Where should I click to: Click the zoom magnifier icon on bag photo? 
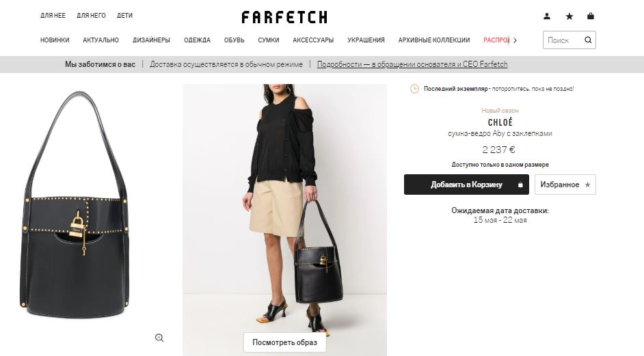coord(159,338)
